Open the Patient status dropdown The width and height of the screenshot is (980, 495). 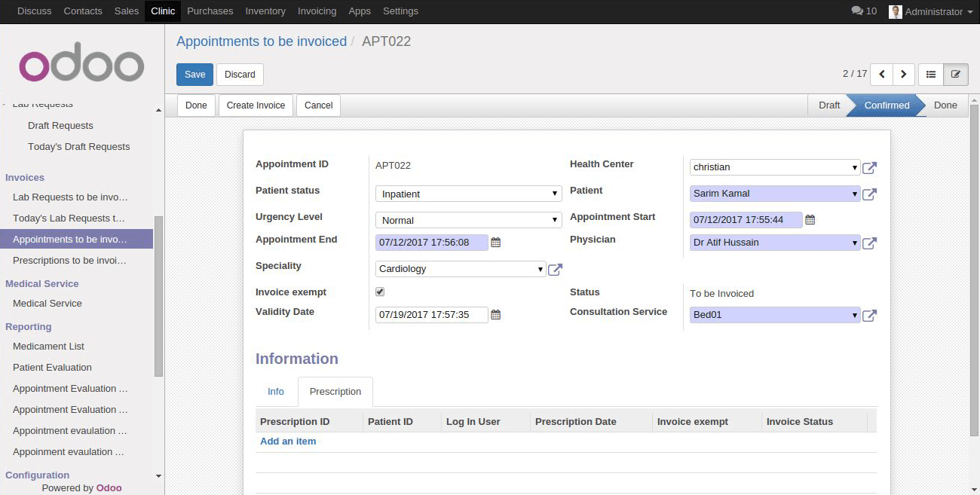click(x=469, y=194)
